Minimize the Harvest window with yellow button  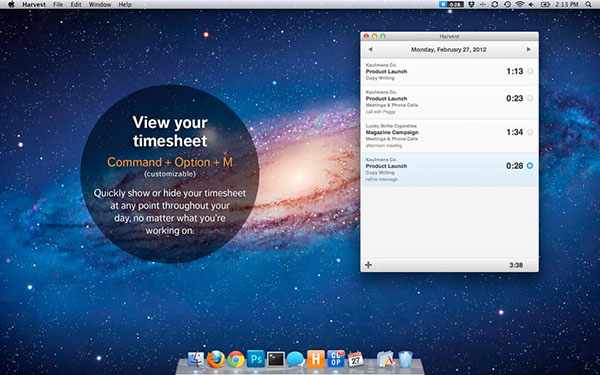click(375, 36)
